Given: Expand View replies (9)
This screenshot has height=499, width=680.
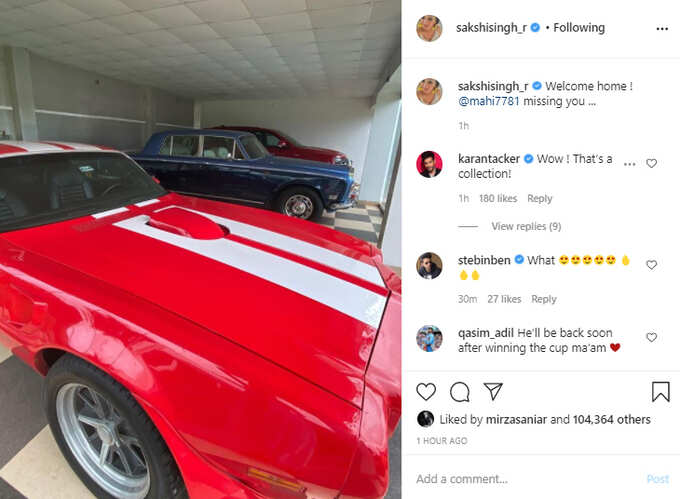Looking at the screenshot, I should pyautogui.click(x=526, y=226).
